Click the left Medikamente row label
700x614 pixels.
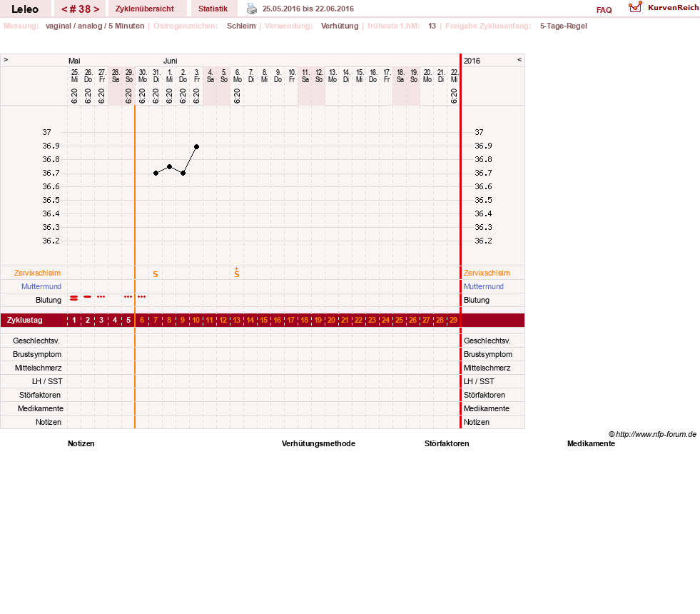click(x=40, y=408)
